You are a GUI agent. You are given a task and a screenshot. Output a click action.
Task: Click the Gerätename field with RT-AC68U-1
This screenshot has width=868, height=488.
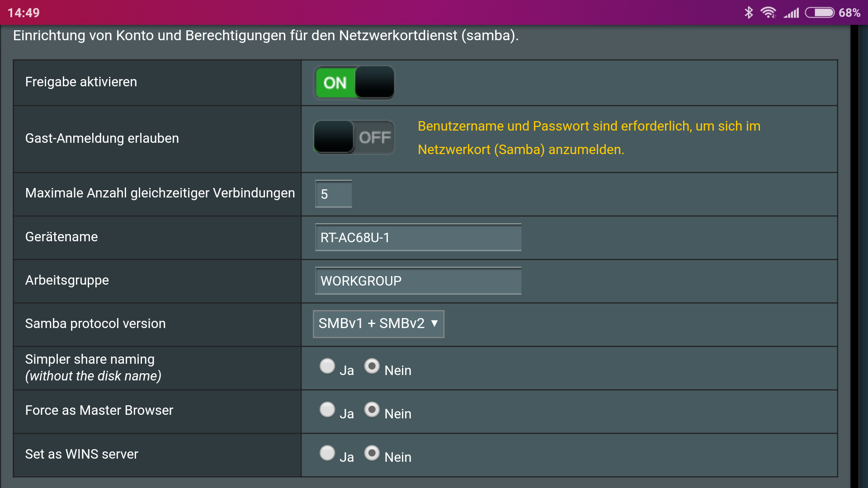point(418,238)
